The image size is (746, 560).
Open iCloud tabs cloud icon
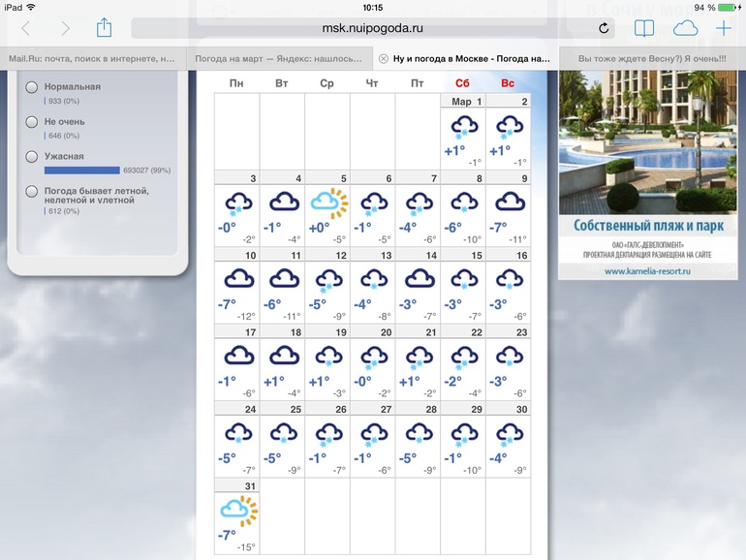point(686,28)
